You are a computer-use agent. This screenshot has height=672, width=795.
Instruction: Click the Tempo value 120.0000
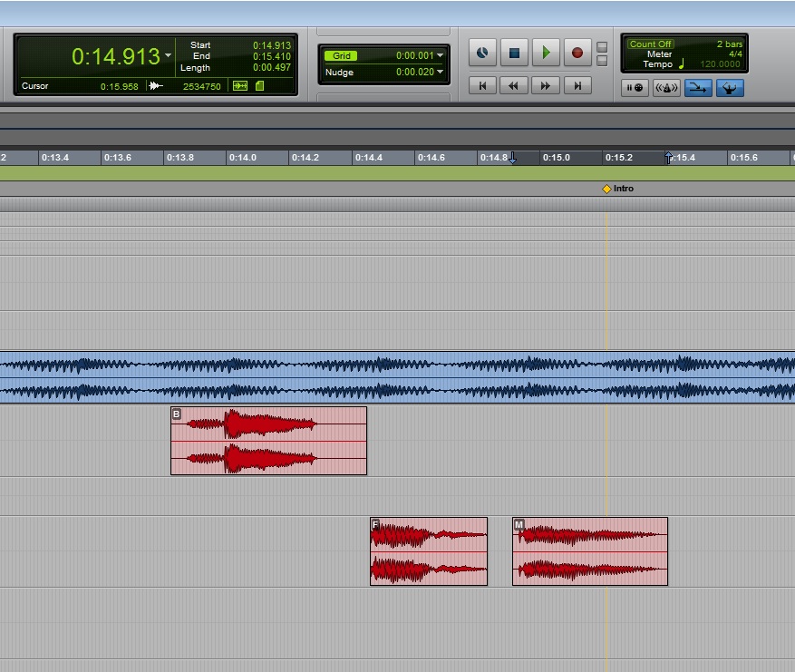pos(720,63)
